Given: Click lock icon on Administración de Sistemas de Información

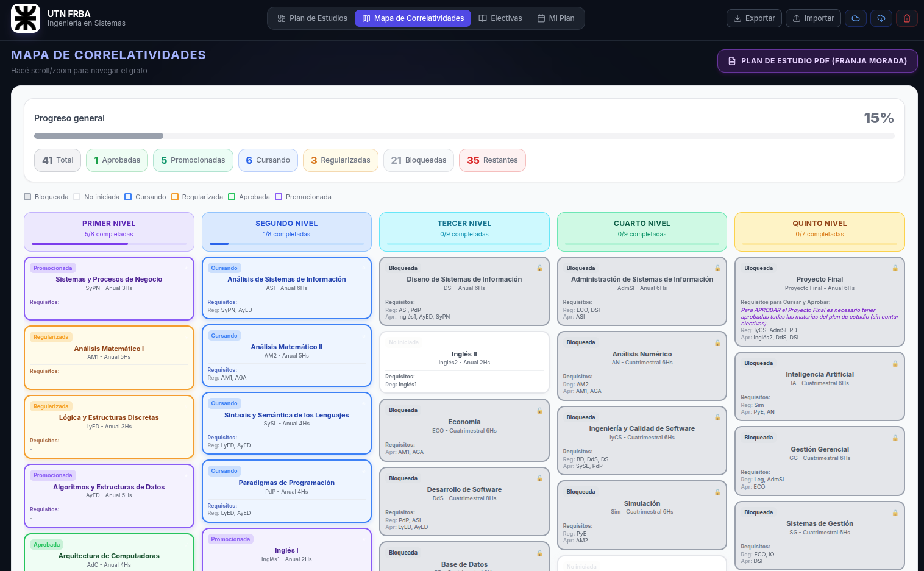Looking at the screenshot, I should click(717, 268).
